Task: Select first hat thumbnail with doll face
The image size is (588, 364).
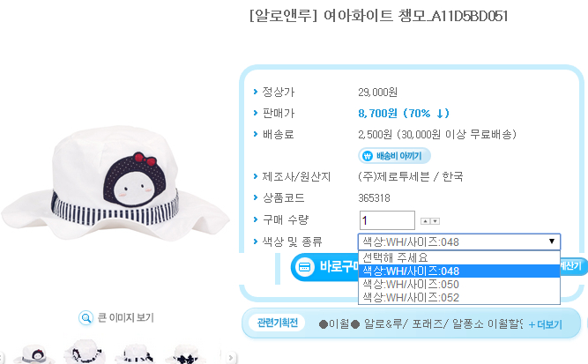Action: point(34,354)
